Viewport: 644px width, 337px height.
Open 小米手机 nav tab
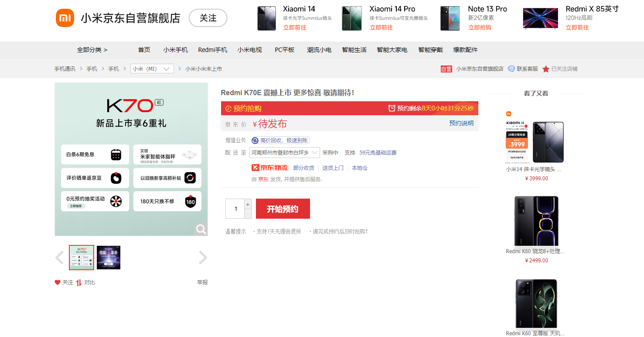[x=176, y=50]
